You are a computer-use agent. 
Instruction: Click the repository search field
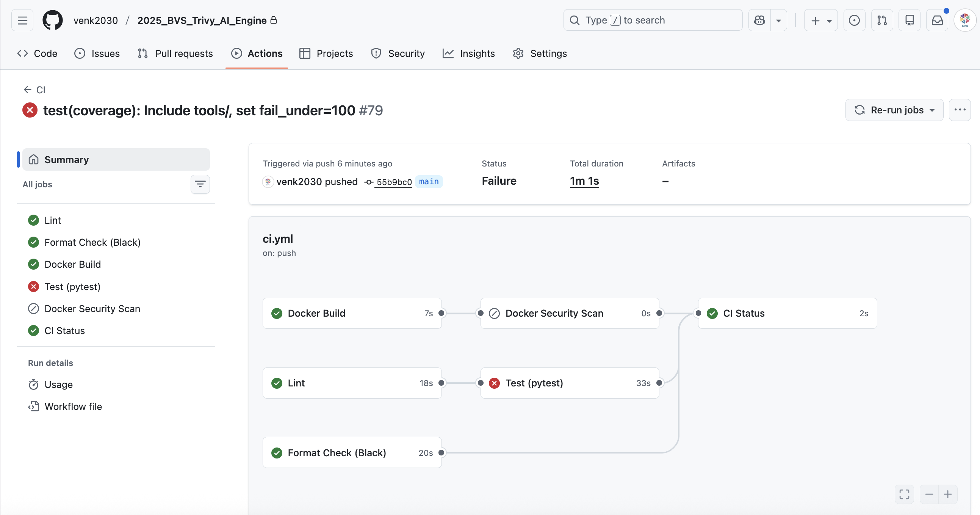pyautogui.click(x=653, y=20)
